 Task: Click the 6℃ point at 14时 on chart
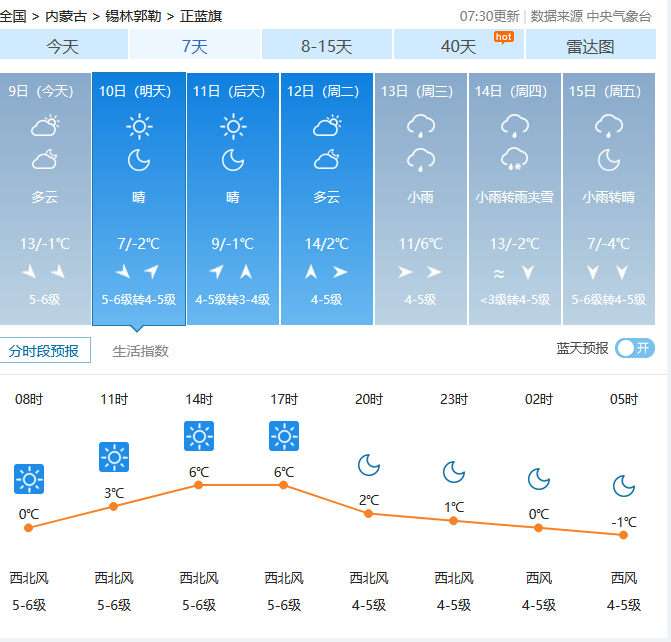[199, 485]
